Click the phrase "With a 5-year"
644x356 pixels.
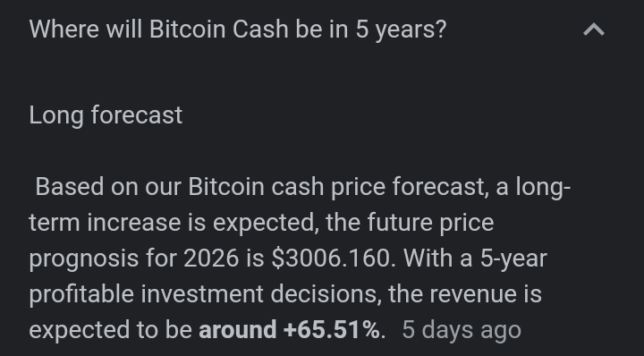pyautogui.click(x=475, y=259)
